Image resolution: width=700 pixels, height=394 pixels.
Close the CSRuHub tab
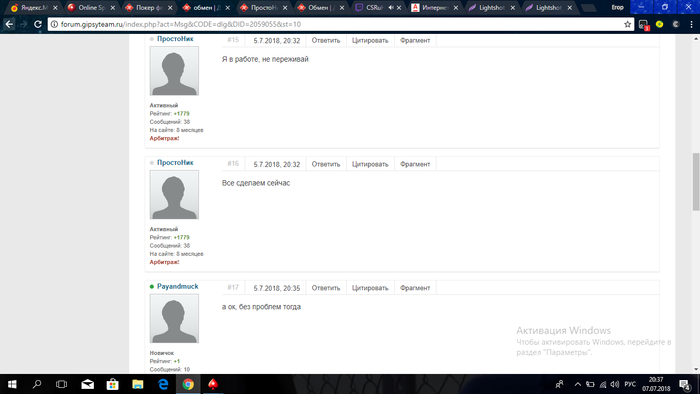[399, 8]
